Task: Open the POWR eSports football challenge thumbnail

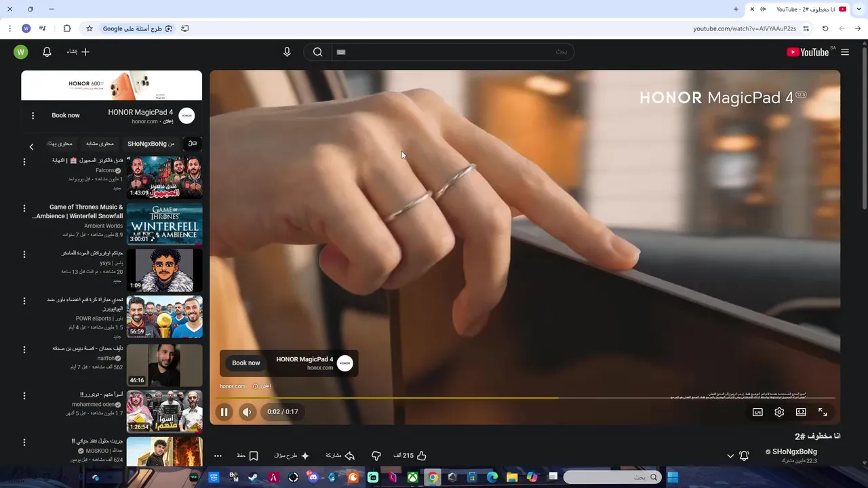Action: tap(164, 317)
